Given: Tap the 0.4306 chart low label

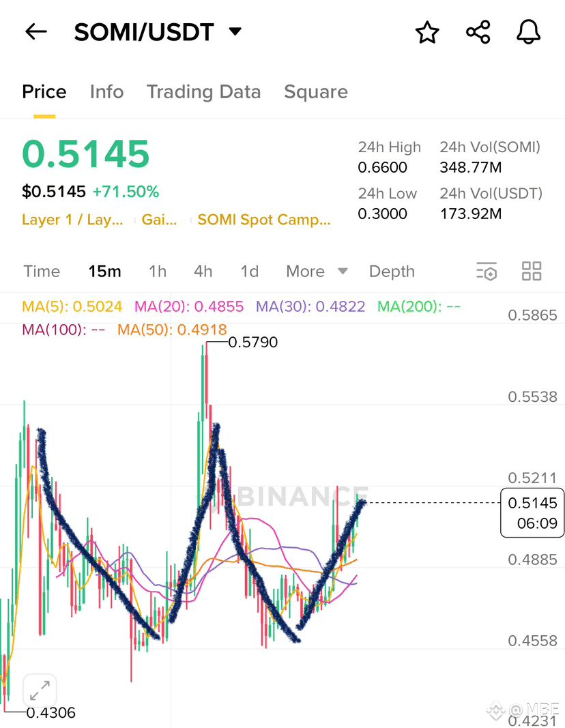Looking at the screenshot, I should tap(50, 713).
